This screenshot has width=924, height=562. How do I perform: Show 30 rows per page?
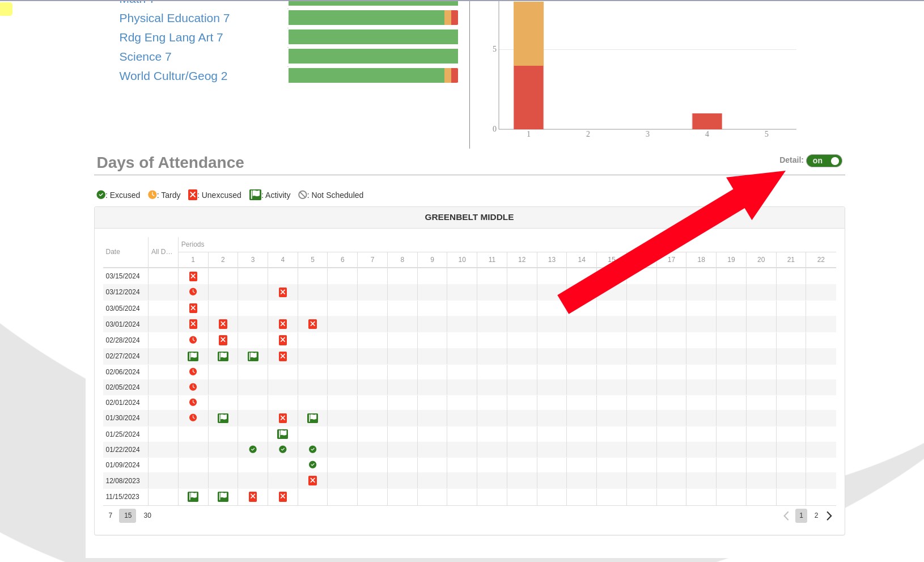tap(147, 515)
